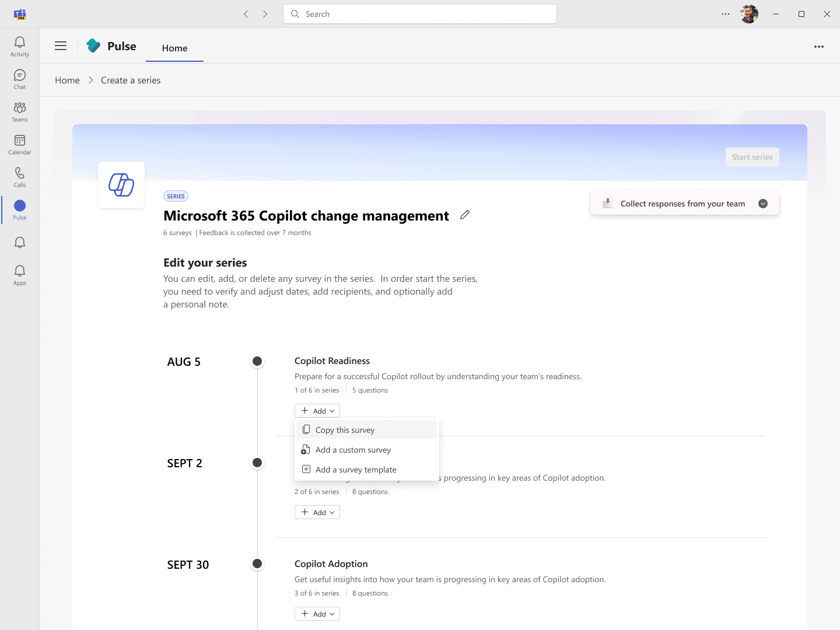Screen dimensions: 840x630
Task: Open Calls in the Teams sidebar
Action: (20, 177)
